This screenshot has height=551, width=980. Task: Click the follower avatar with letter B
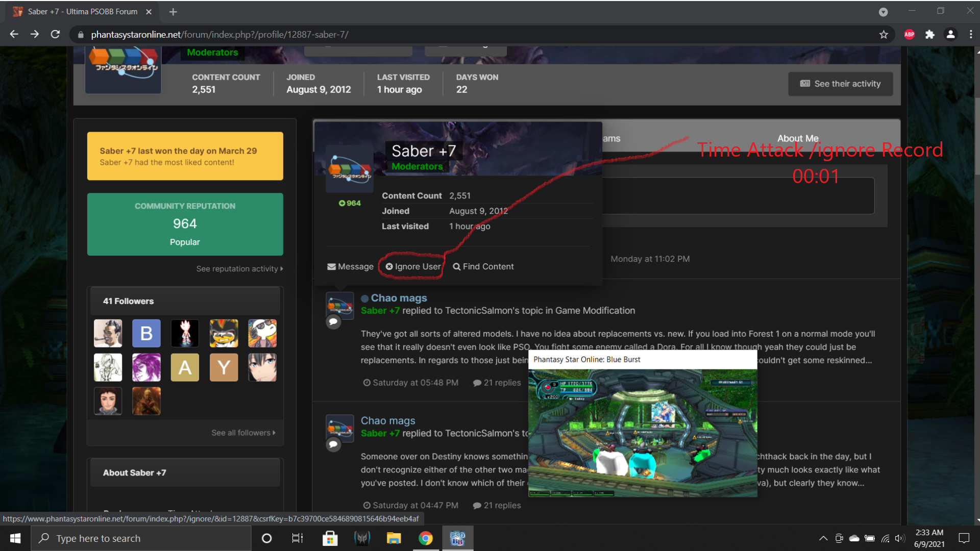(146, 333)
